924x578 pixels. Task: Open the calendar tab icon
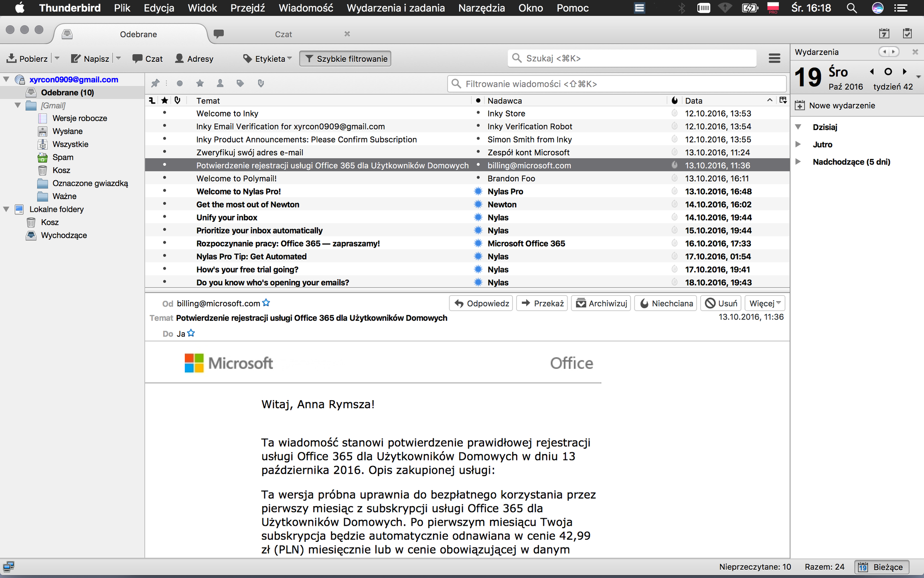point(884,34)
